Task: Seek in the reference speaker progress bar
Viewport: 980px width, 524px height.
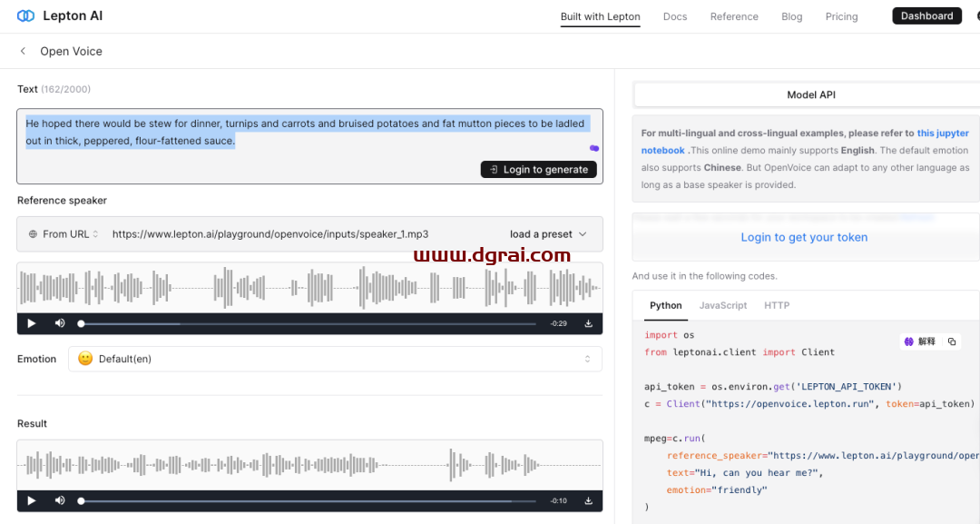Action: [x=309, y=324]
